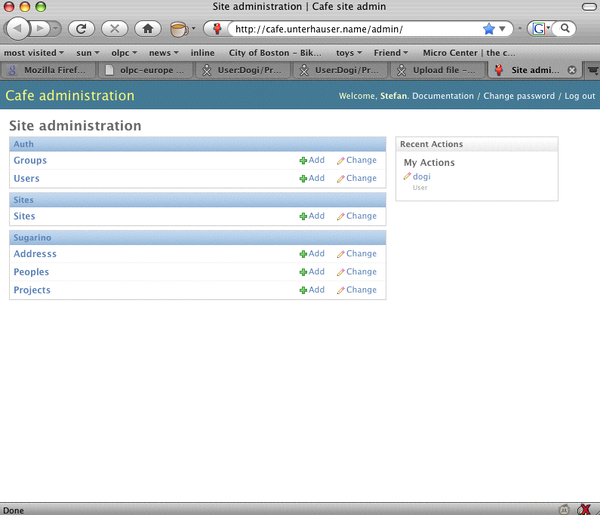This screenshot has width=600, height=515.
Task: Click the green Add icon for Groups
Action: 303,161
